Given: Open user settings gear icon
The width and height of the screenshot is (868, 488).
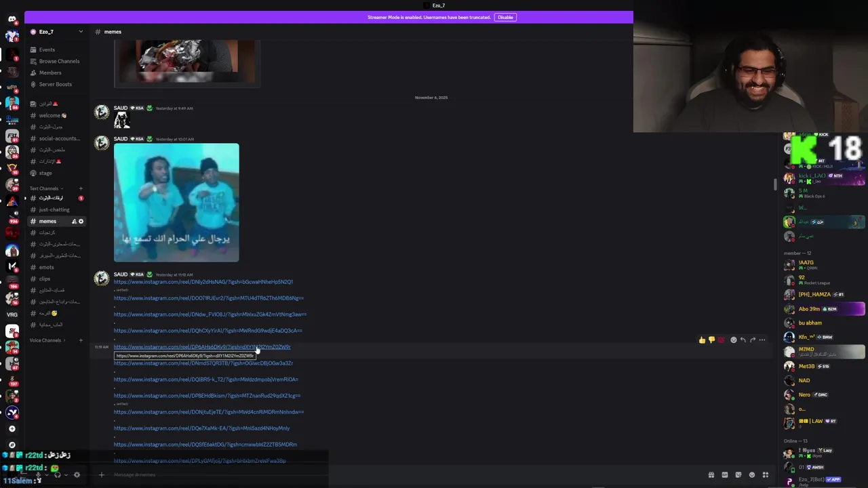Looking at the screenshot, I should 77,475.
